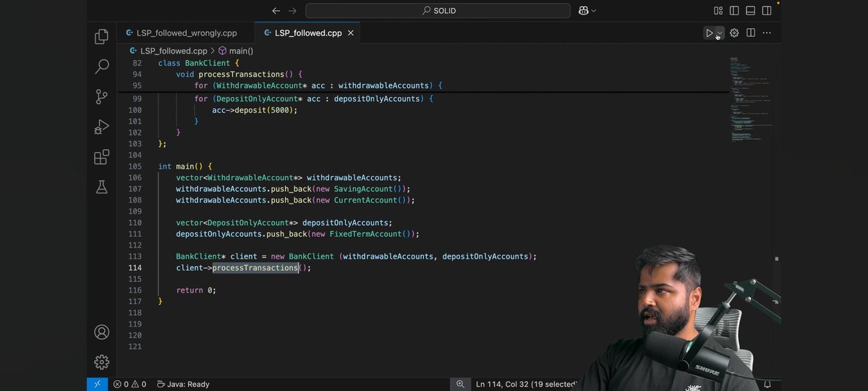
Task: Open the notifications bell
Action: tap(767, 384)
